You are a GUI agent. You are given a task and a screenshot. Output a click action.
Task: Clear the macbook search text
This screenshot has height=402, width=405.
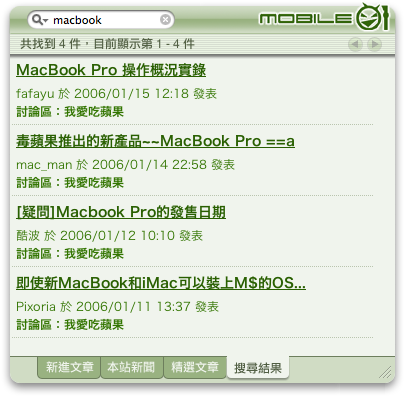coord(165,20)
